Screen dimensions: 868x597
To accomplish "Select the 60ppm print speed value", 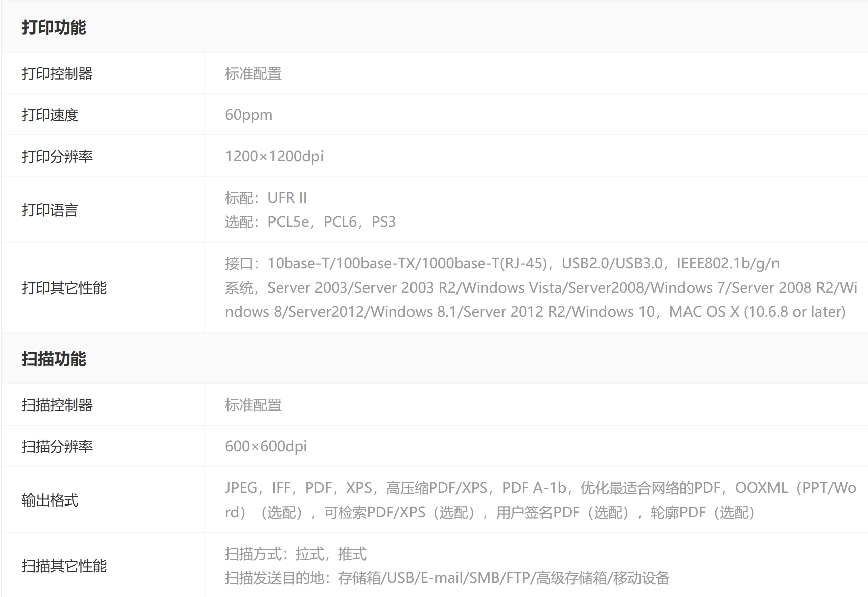I will [x=249, y=115].
